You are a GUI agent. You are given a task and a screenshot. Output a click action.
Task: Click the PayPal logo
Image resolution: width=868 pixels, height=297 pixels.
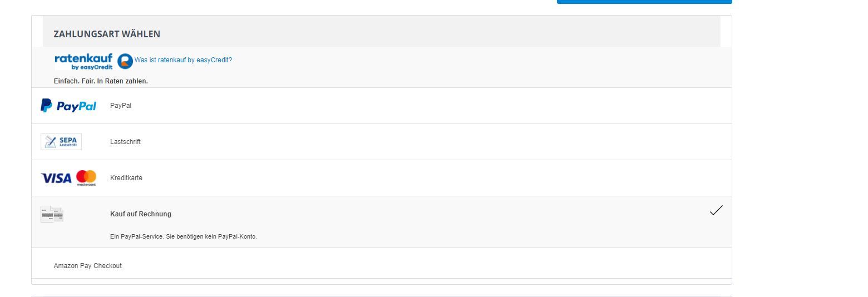tap(68, 106)
